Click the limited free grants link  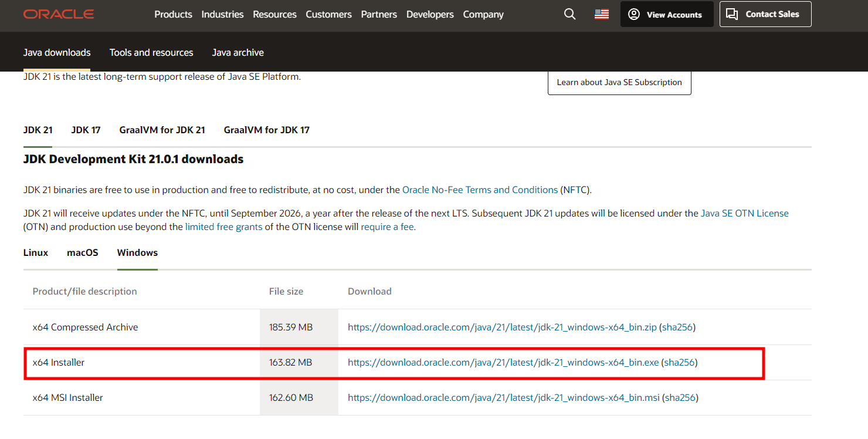(x=223, y=227)
